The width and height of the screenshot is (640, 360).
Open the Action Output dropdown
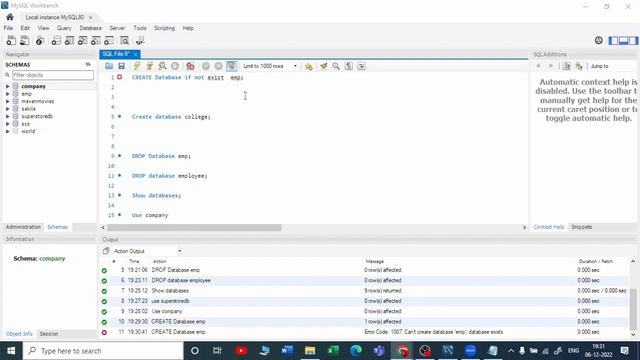tap(147, 251)
